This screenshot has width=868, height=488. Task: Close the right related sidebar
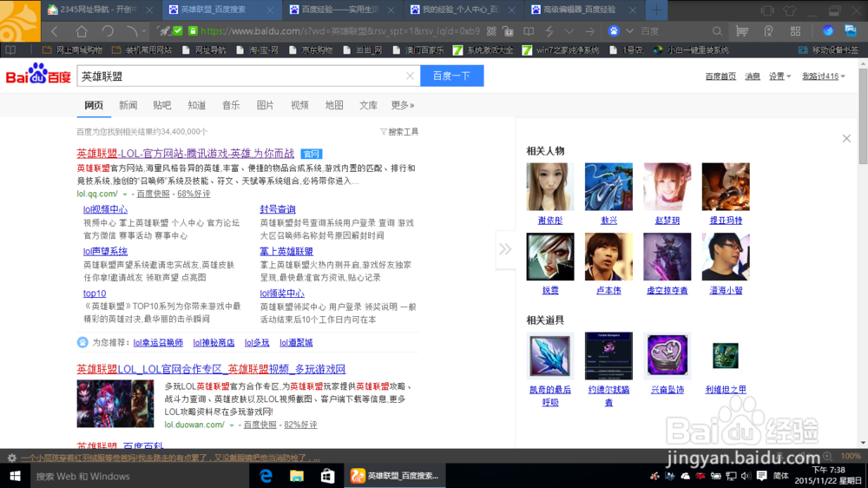(846, 138)
